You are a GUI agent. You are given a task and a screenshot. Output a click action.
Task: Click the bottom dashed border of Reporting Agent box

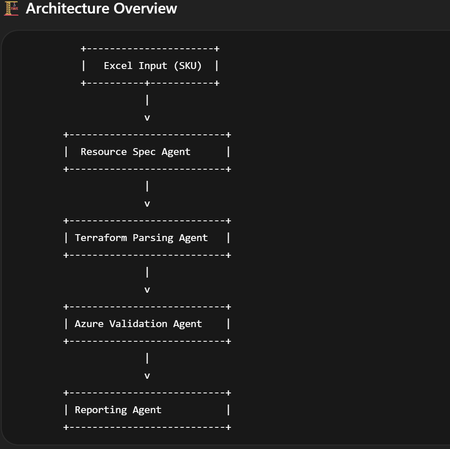click(147, 427)
